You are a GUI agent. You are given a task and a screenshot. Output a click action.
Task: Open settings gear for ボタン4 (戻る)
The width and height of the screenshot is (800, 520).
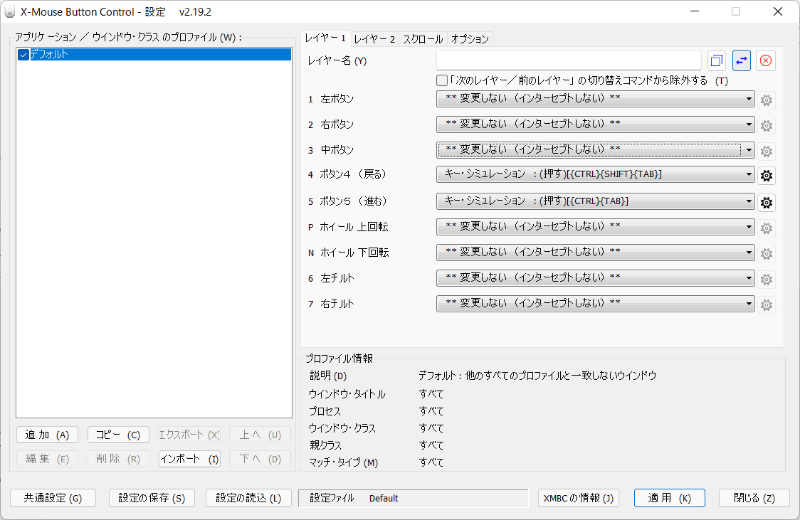pos(766,176)
